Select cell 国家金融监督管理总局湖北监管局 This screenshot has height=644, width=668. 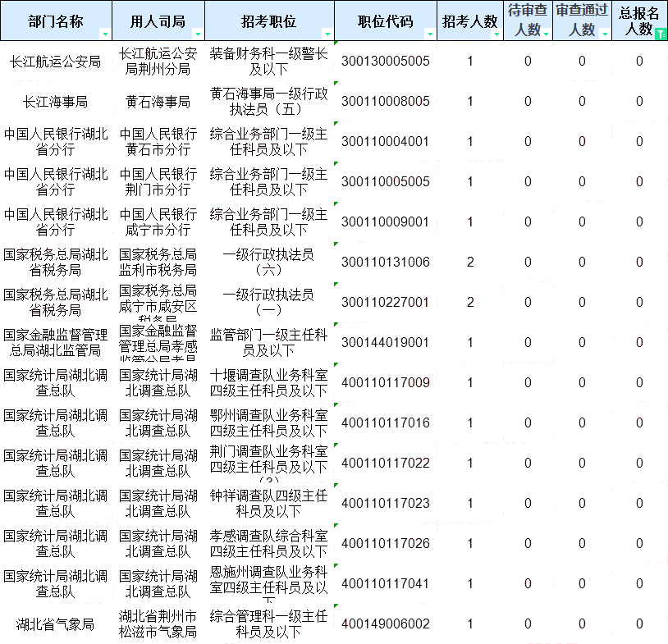pos(56,342)
